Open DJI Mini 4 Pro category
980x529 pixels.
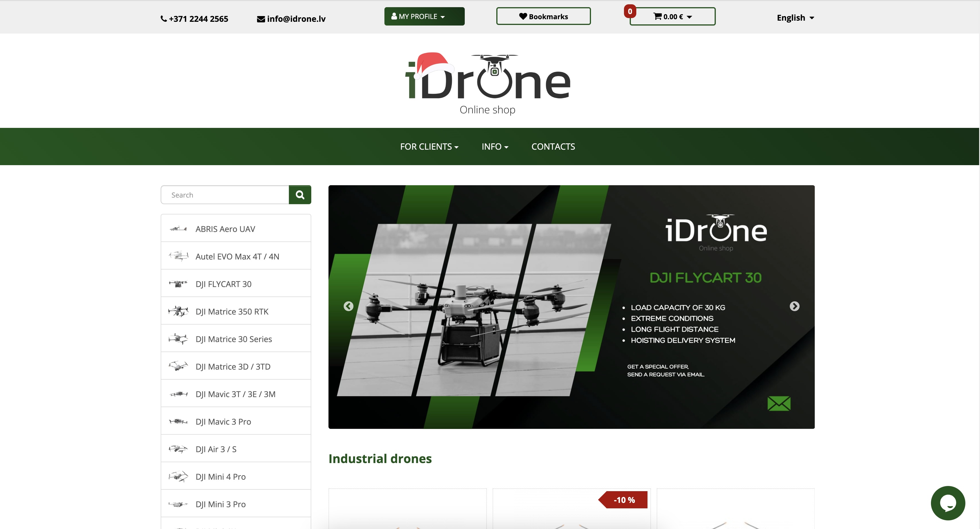click(236, 476)
